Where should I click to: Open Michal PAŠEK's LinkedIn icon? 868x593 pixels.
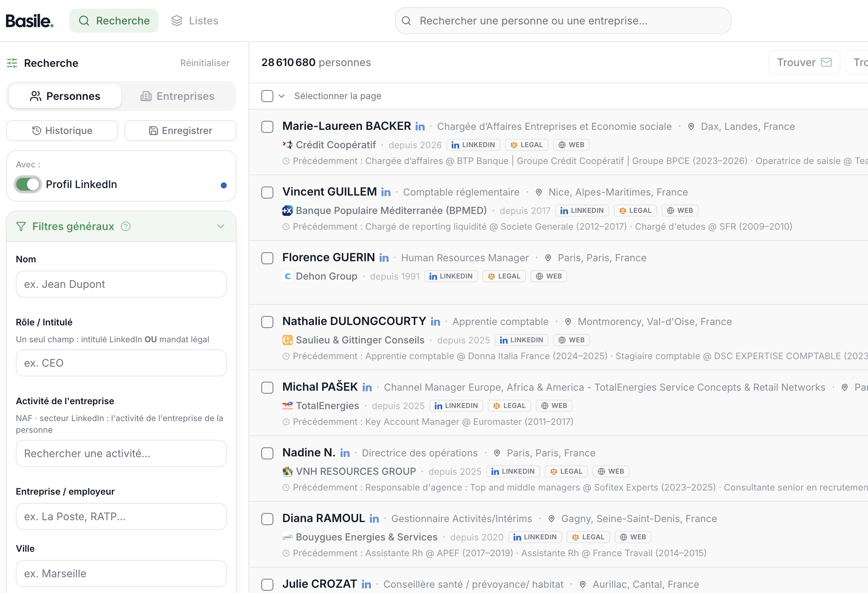tap(367, 388)
